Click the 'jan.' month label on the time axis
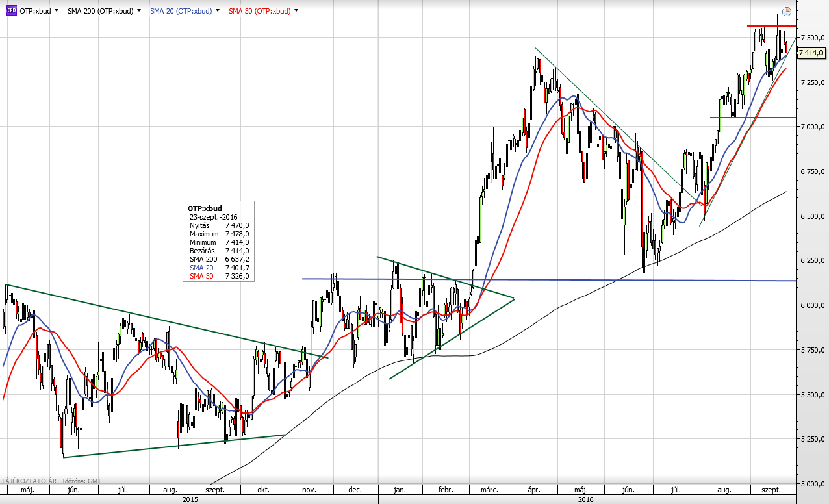829x504 pixels. 402,490
